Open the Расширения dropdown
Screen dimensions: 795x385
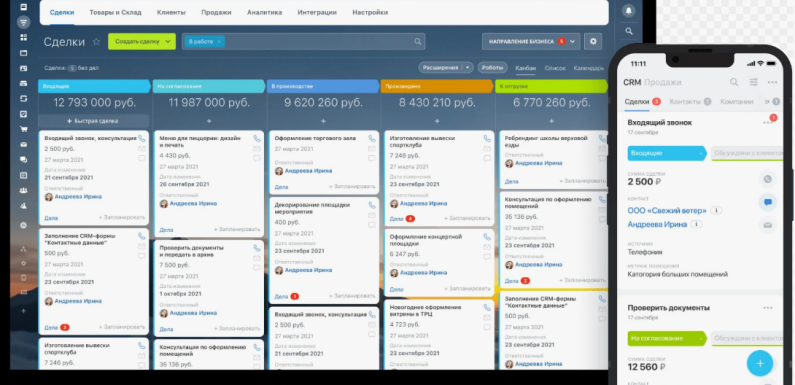pyautogui.click(x=467, y=67)
